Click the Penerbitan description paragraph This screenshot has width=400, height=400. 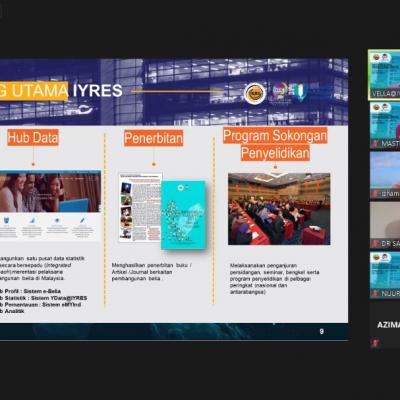(x=152, y=272)
